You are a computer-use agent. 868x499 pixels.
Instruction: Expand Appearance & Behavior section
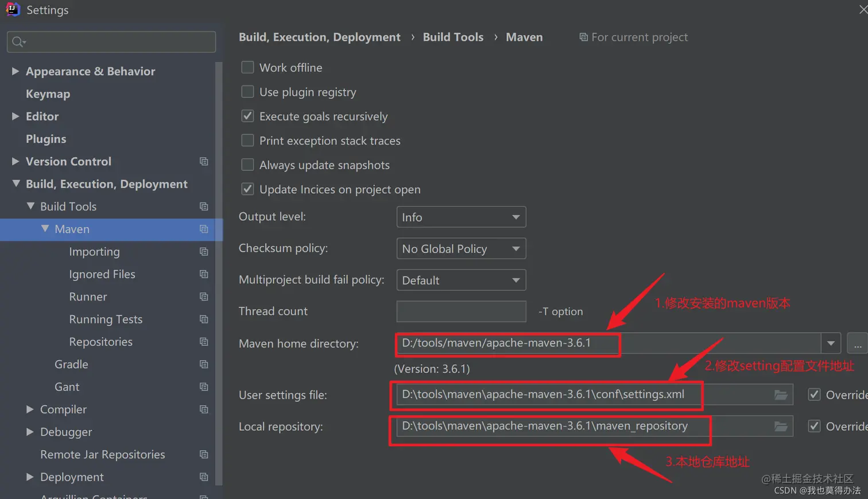click(x=15, y=71)
